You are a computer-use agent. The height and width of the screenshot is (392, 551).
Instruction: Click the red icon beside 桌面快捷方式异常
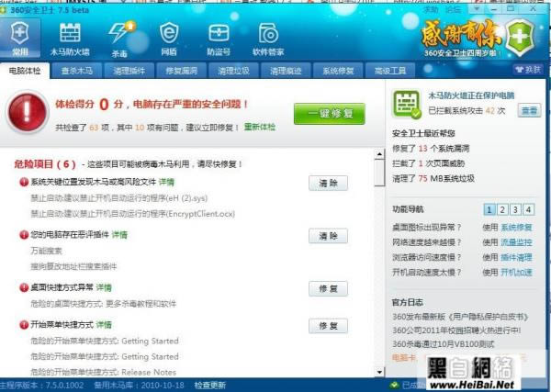24,287
